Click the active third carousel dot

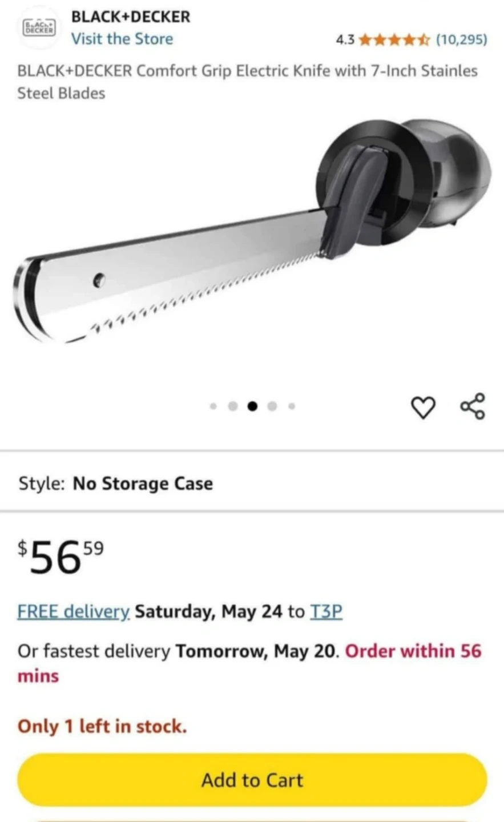253,406
